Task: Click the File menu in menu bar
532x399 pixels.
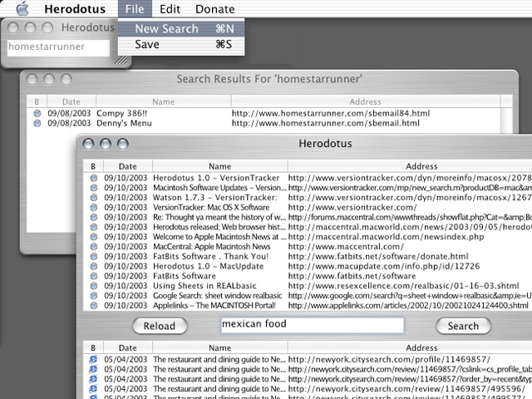Action: coord(135,9)
